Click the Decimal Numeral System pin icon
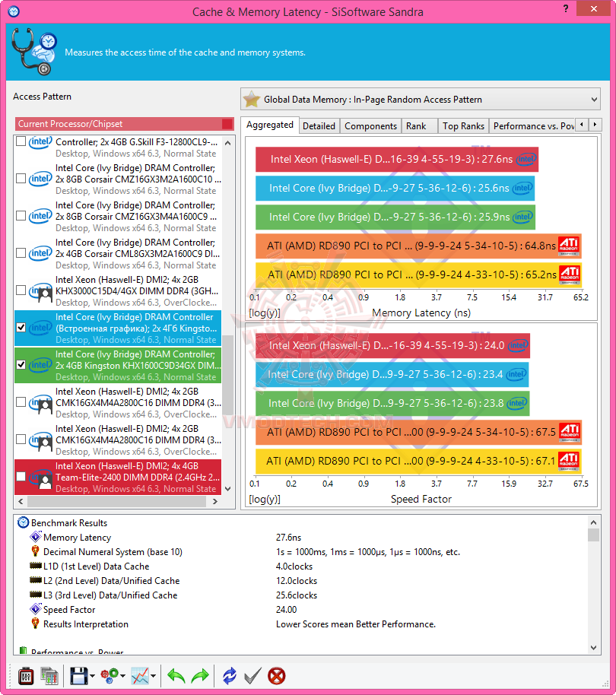 pyautogui.click(x=36, y=551)
